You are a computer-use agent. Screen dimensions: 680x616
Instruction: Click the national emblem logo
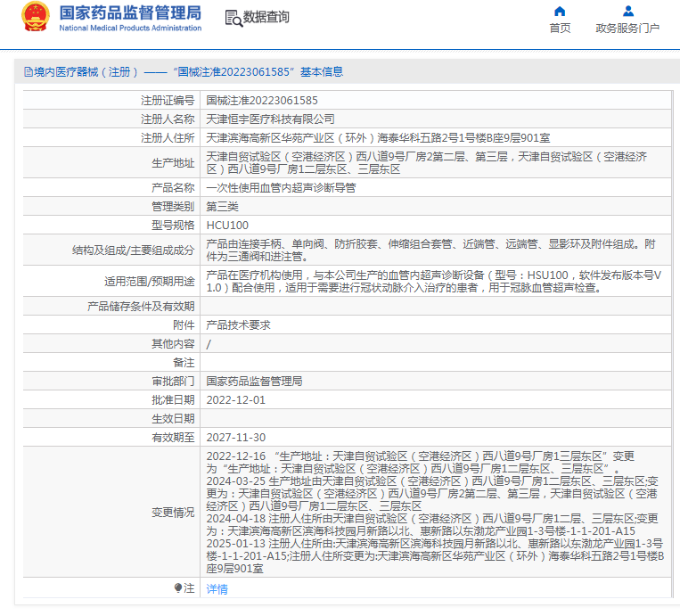coord(37,18)
